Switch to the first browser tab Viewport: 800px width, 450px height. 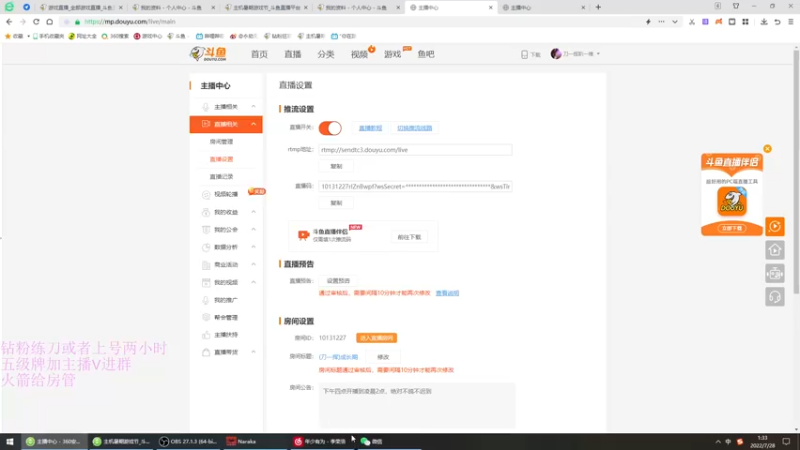82,8
